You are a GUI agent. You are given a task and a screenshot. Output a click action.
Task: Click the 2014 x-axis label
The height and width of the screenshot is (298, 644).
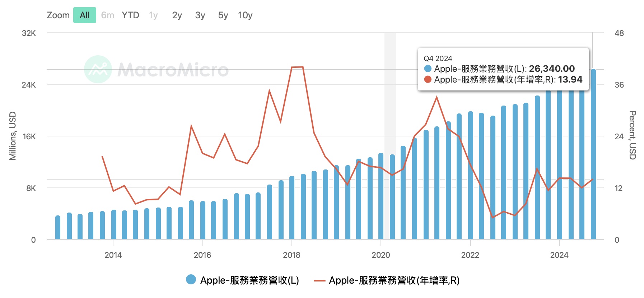(113, 255)
